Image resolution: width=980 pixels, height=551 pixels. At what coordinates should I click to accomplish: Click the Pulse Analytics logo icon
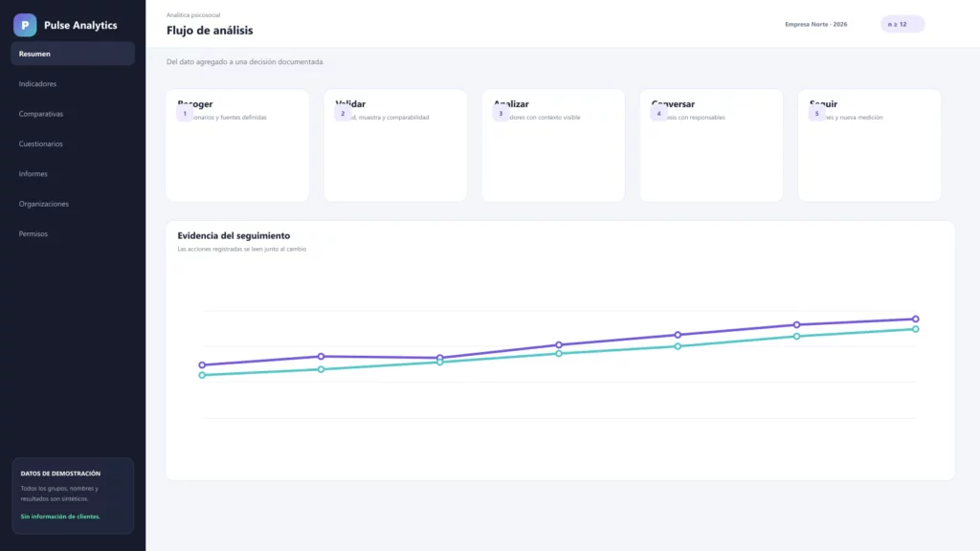(25, 25)
